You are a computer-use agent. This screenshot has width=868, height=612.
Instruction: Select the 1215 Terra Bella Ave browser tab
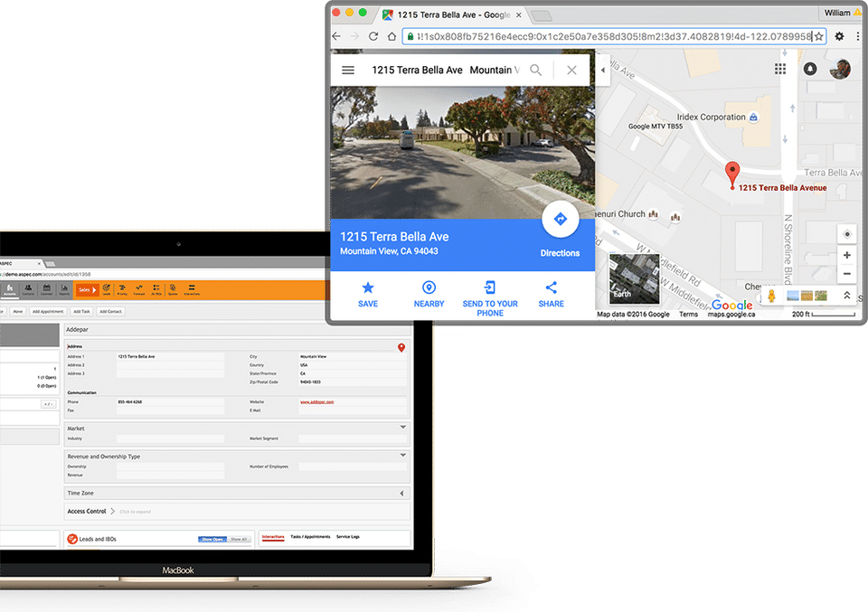point(453,15)
